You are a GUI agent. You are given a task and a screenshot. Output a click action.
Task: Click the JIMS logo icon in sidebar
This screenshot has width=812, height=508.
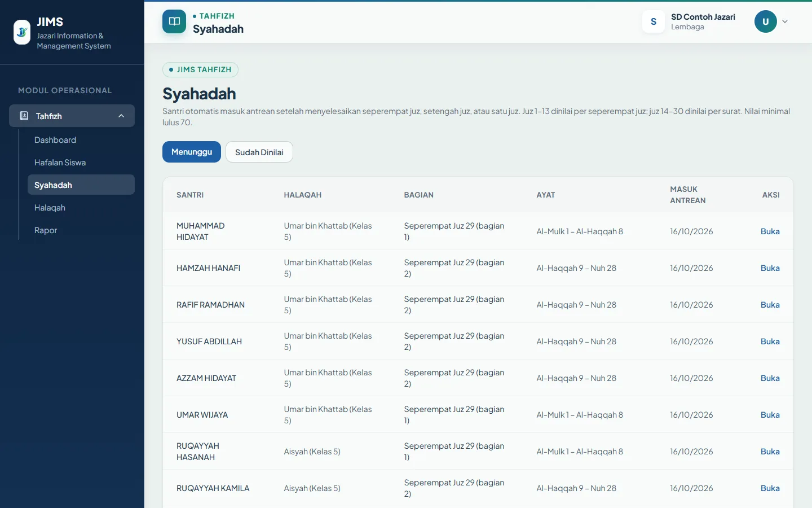22,32
